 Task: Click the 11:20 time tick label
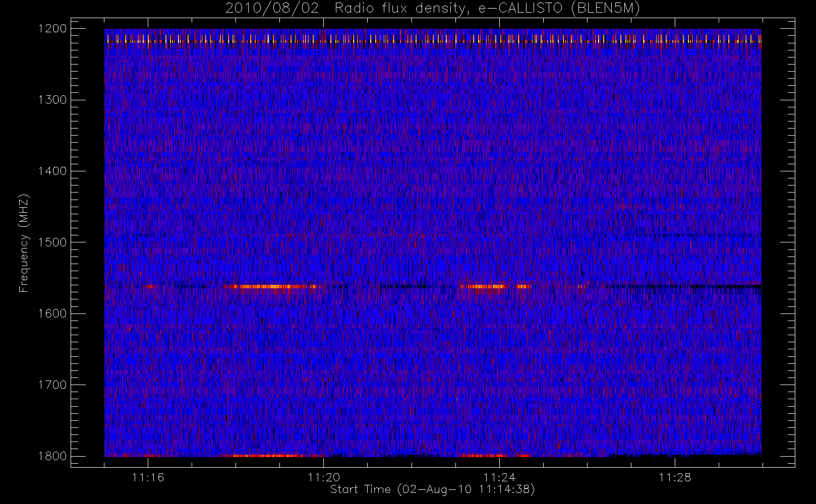click(324, 477)
